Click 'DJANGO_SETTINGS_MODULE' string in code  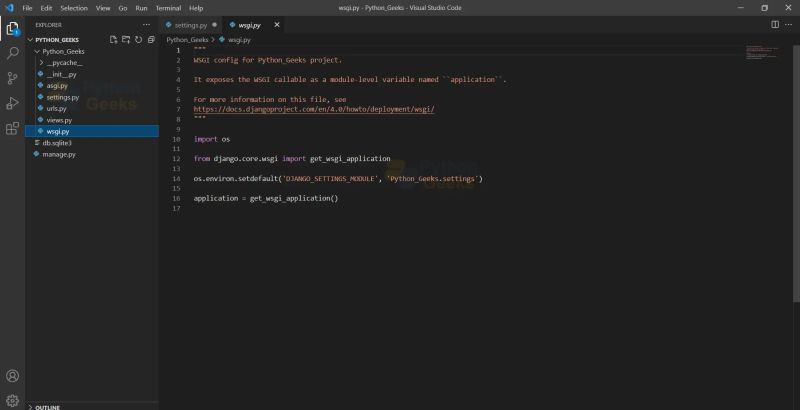point(328,179)
